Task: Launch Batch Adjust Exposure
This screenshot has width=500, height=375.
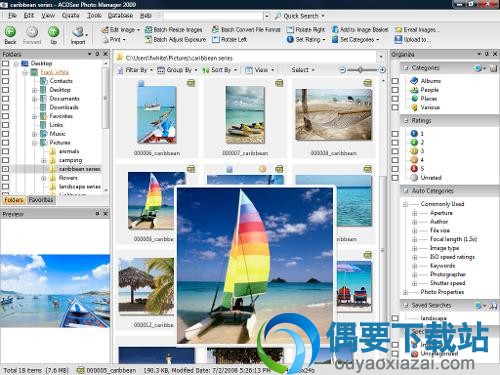Action: 176,40
